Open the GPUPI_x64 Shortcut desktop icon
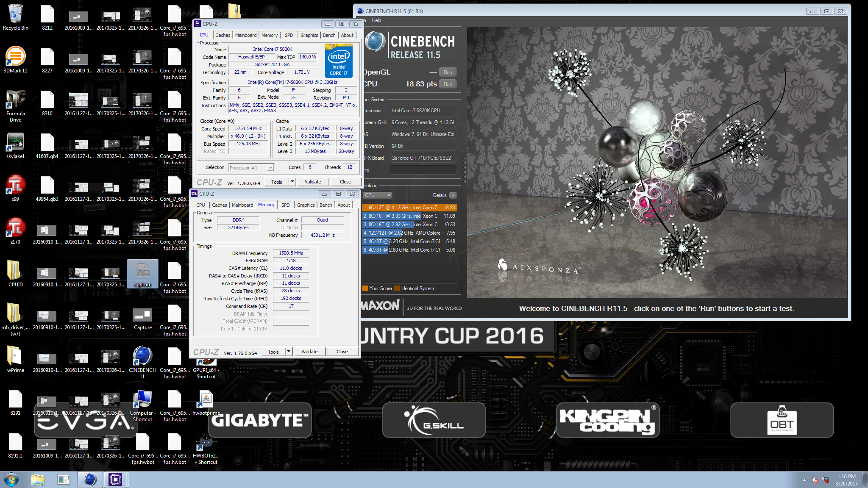Image resolution: width=868 pixels, height=488 pixels. tap(206, 369)
